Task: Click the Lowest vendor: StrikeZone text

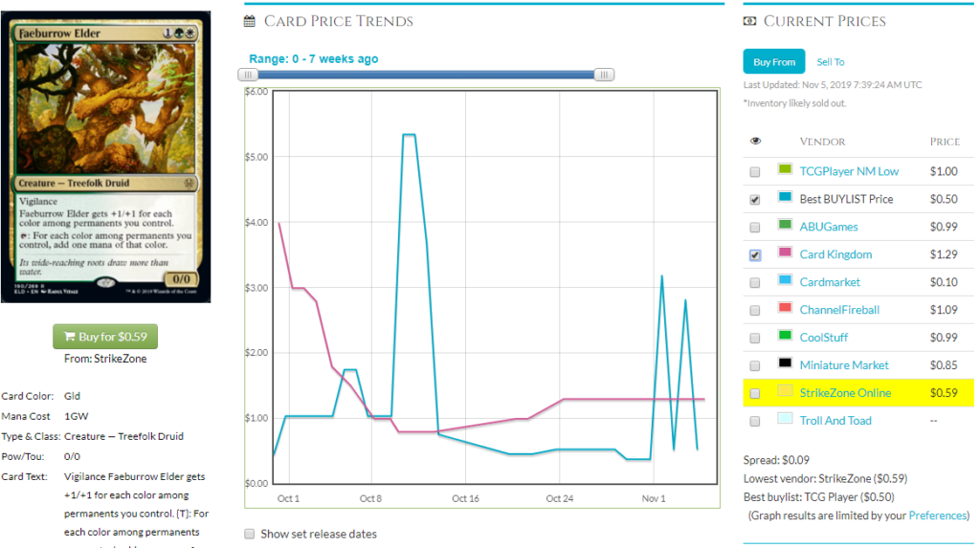Action: [x=825, y=478]
